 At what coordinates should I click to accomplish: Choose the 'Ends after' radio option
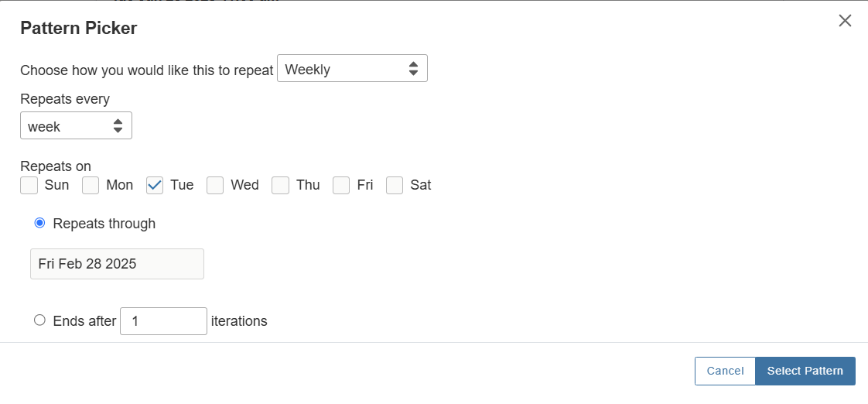click(40, 320)
